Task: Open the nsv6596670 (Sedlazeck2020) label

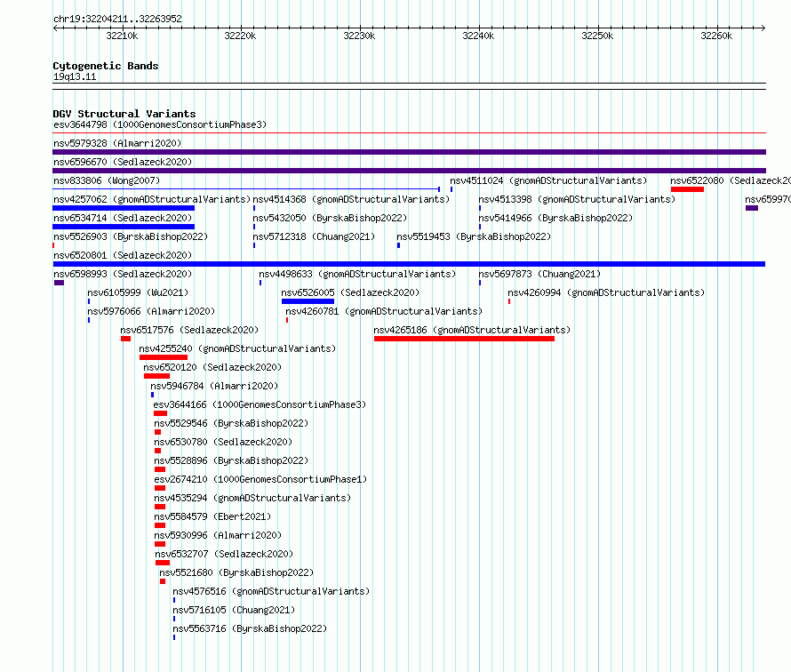Action: pos(123,162)
